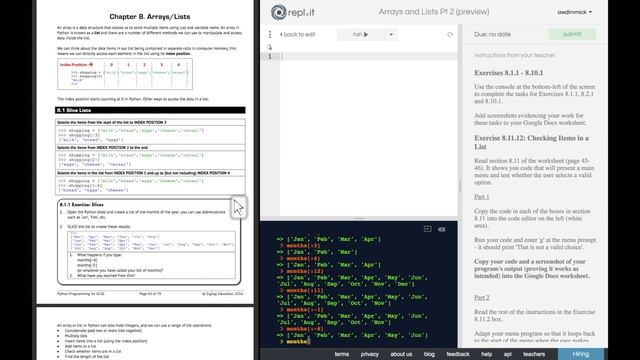Click 'Instructions from your teacher' label

point(515,55)
